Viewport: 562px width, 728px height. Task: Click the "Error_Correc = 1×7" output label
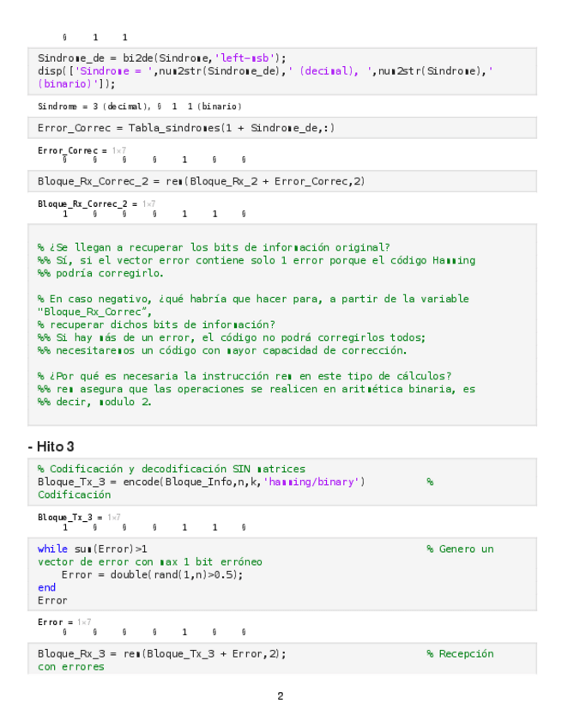point(72,150)
